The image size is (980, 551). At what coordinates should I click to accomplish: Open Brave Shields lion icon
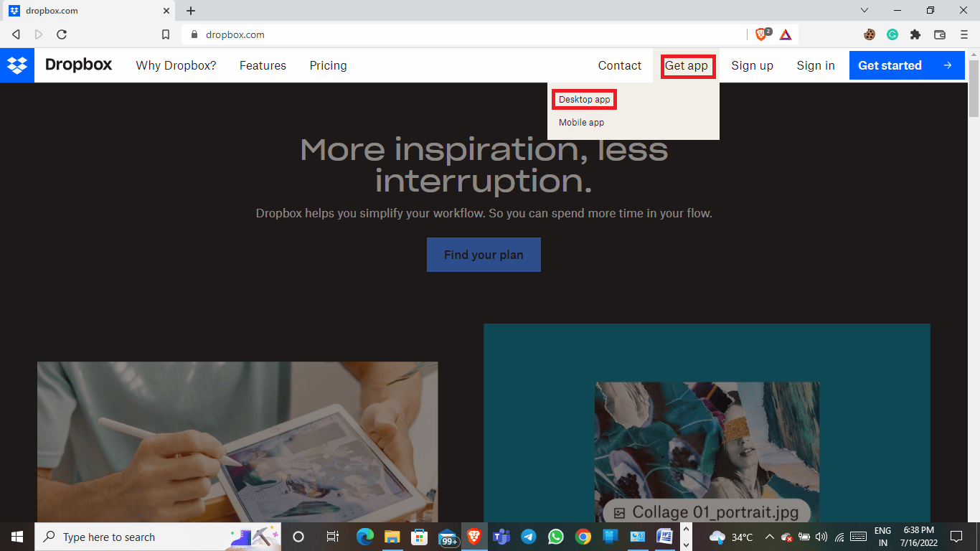tap(763, 34)
